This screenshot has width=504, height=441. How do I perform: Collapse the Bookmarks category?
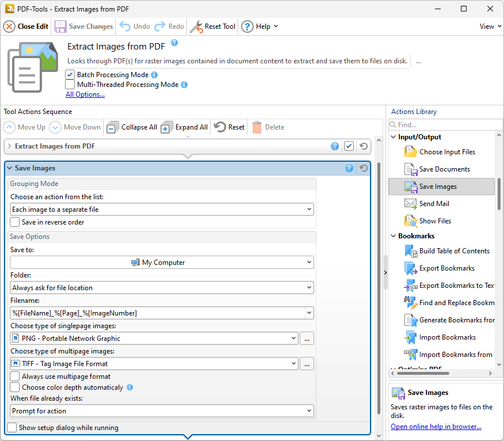click(x=394, y=236)
